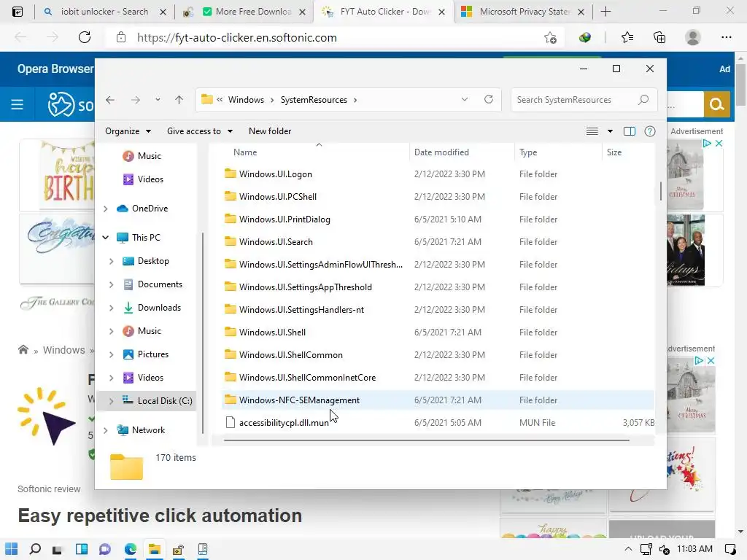
Task: Expand Local Disk (C:) node
Action: tap(111, 401)
